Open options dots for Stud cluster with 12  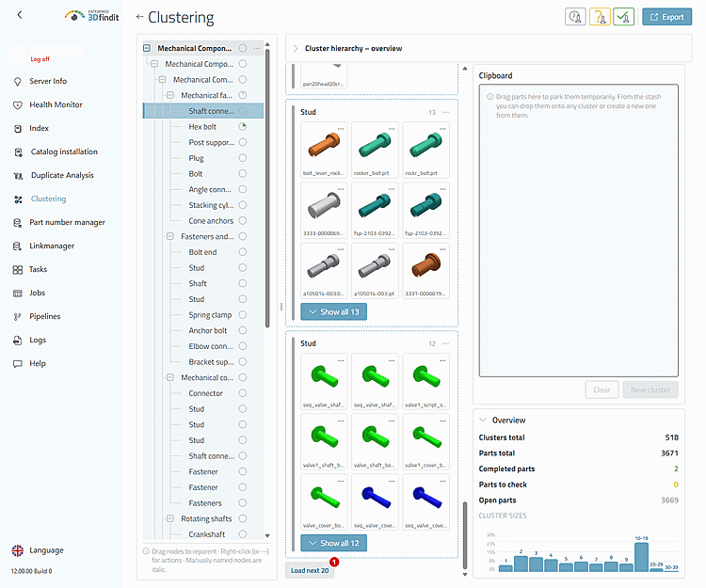pyautogui.click(x=446, y=343)
